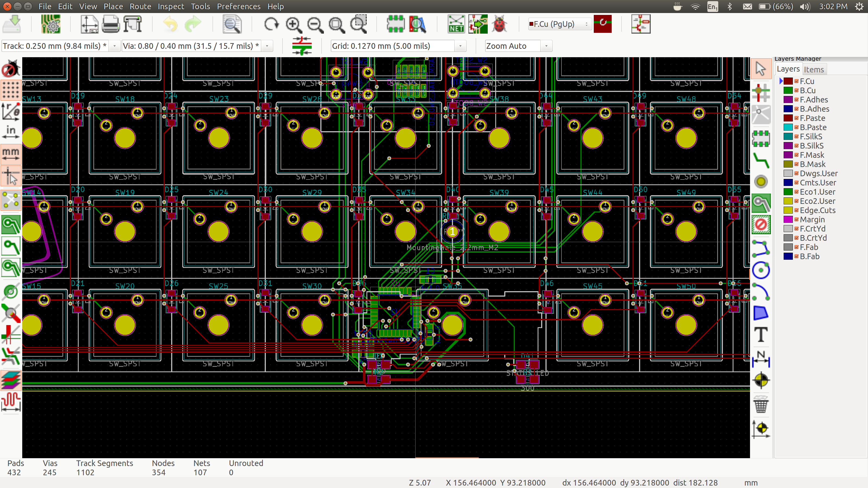Open the volume indicator in top bar
Screen dimensions: 868x488
pyautogui.click(x=805, y=7)
